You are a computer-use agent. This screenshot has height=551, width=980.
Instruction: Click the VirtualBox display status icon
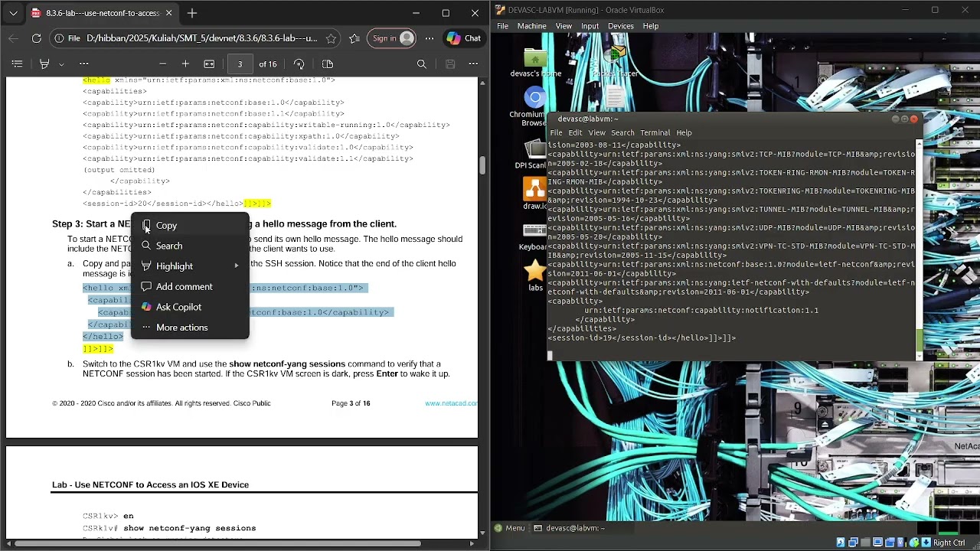[x=878, y=543]
